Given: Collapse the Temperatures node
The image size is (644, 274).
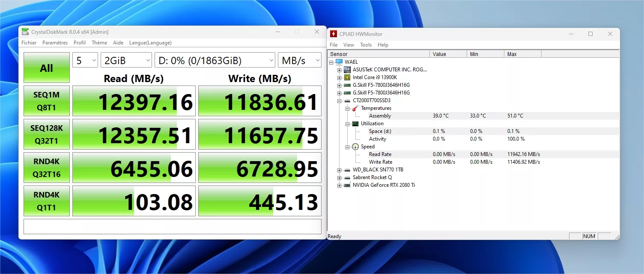Looking at the screenshot, I should [x=347, y=108].
